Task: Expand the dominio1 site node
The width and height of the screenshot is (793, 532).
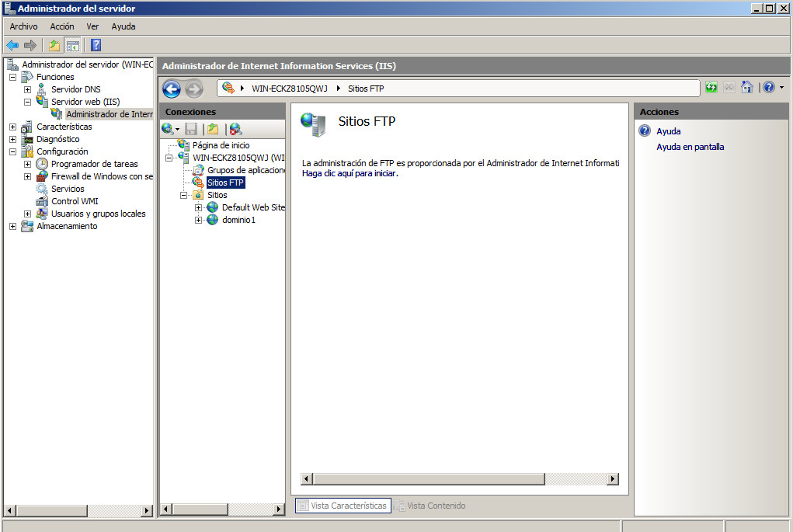Action: [x=199, y=220]
